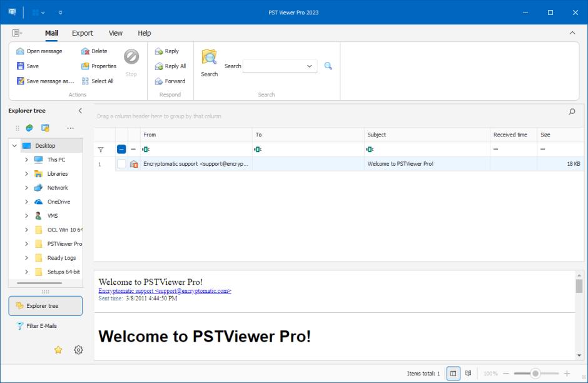588x383 pixels.
Task: Click the PST Viewer app icon in title bar
Action: coord(13,13)
